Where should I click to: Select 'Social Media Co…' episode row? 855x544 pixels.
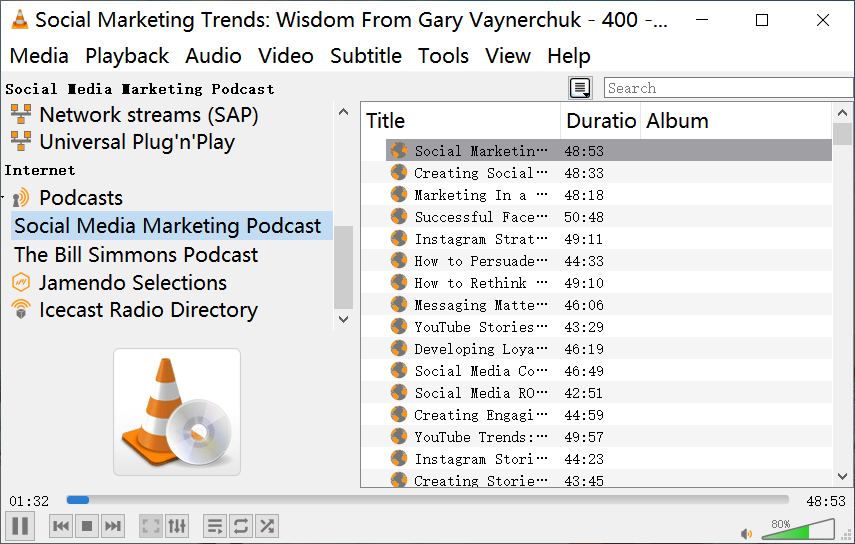pyautogui.click(x=609, y=371)
